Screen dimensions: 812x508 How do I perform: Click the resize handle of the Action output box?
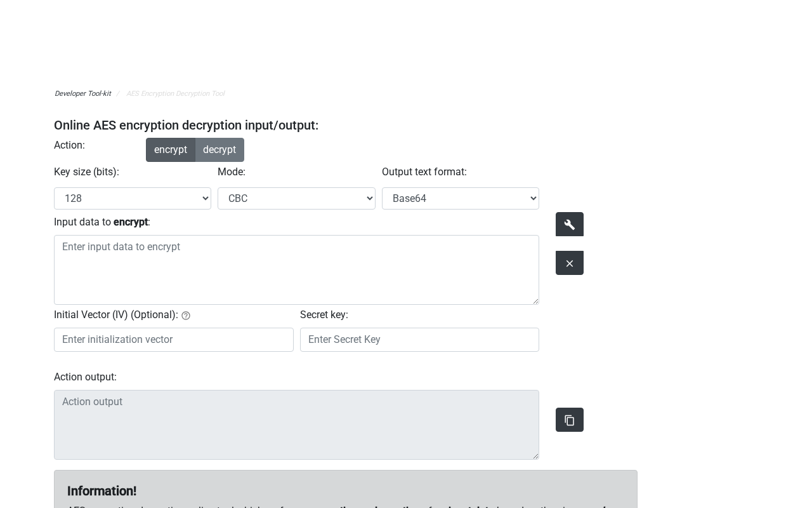pos(535,456)
